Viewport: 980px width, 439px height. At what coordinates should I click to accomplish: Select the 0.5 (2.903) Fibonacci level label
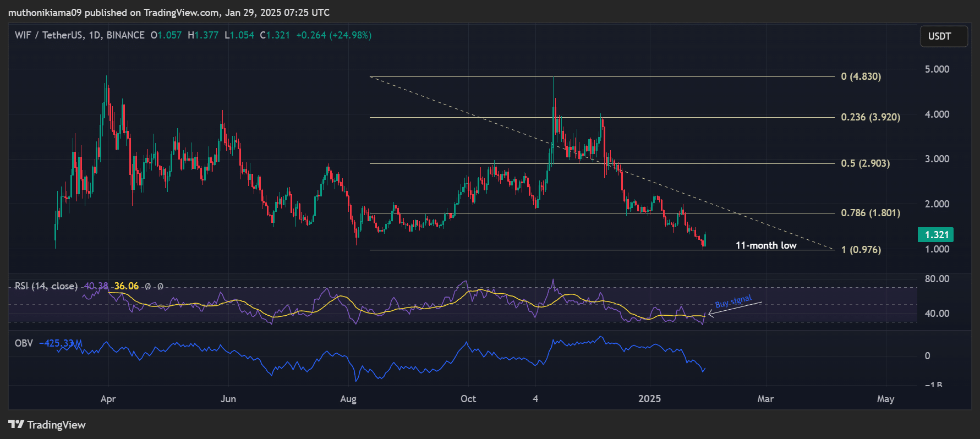[865, 163]
